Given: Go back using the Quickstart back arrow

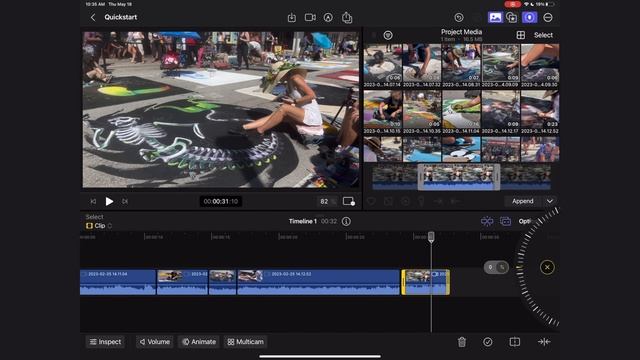Looking at the screenshot, I should [93, 18].
